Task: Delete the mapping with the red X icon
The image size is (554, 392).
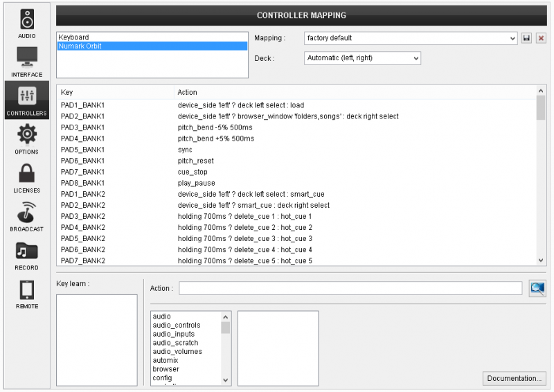Action: [541, 38]
